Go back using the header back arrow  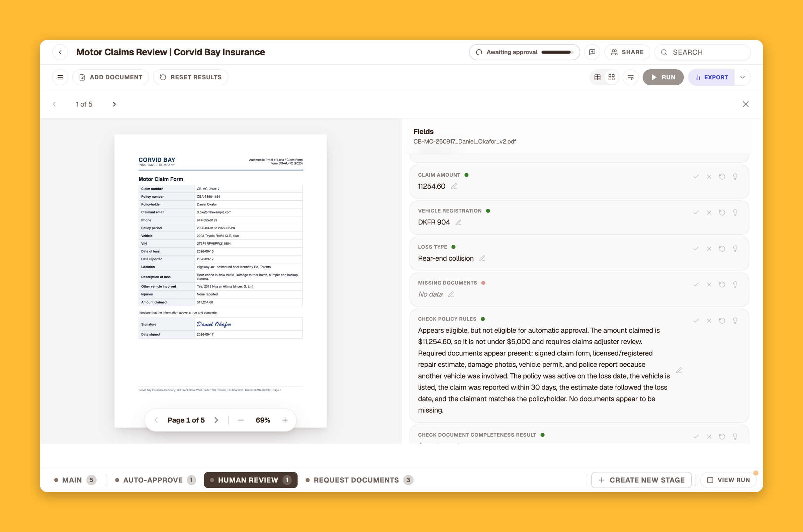(x=60, y=52)
